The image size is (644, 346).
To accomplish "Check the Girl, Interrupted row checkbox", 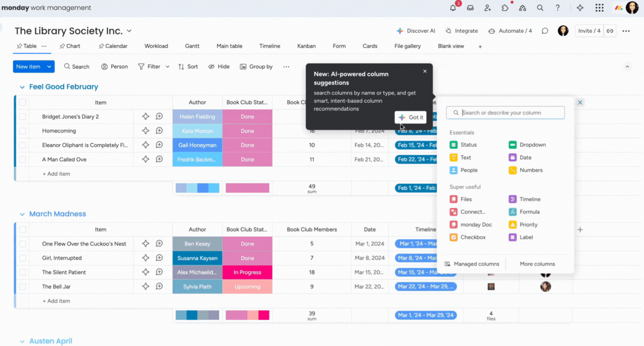I will [x=23, y=258].
